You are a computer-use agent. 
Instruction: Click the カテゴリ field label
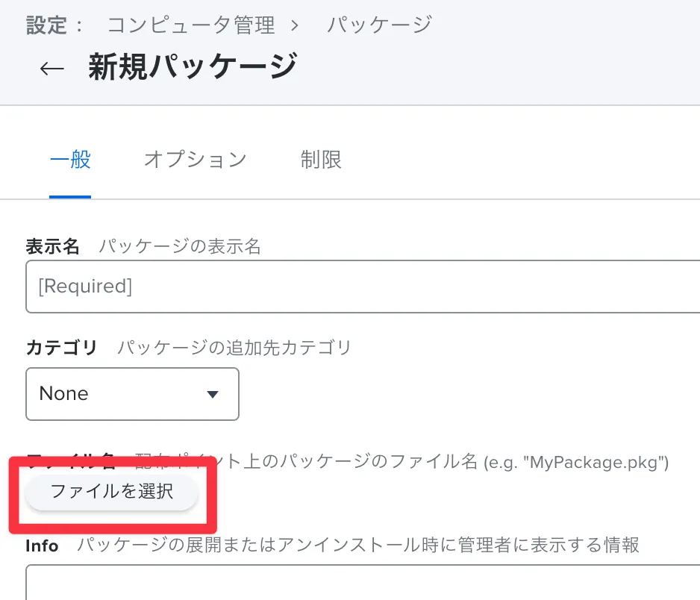tap(62, 348)
